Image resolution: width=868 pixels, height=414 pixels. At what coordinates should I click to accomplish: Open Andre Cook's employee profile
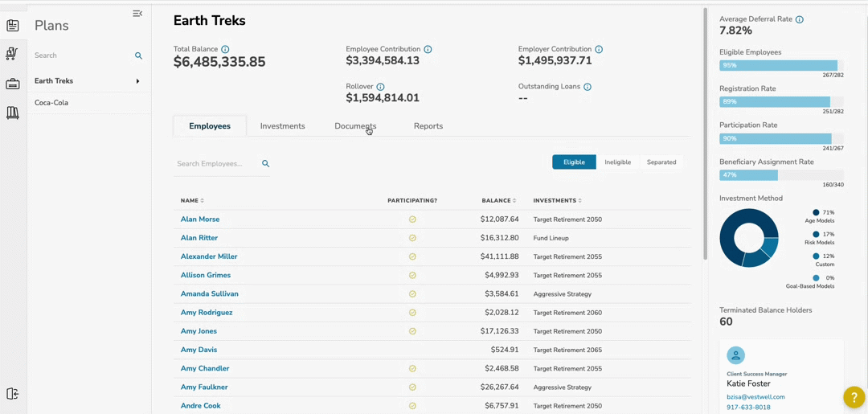[200, 406]
